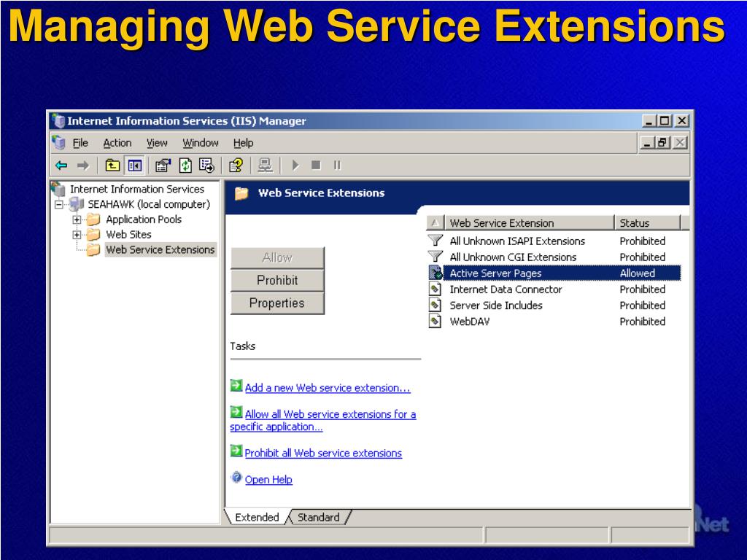Click the Prohibit button
Viewport: 747px width, 560px height.
click(277, 280)
